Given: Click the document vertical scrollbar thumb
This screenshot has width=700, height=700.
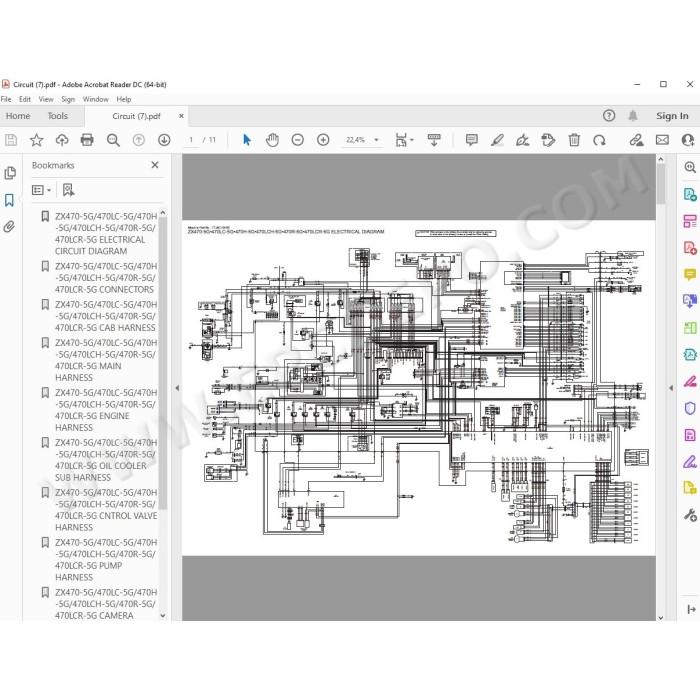Looking at the screenshot, I should 661,184.
